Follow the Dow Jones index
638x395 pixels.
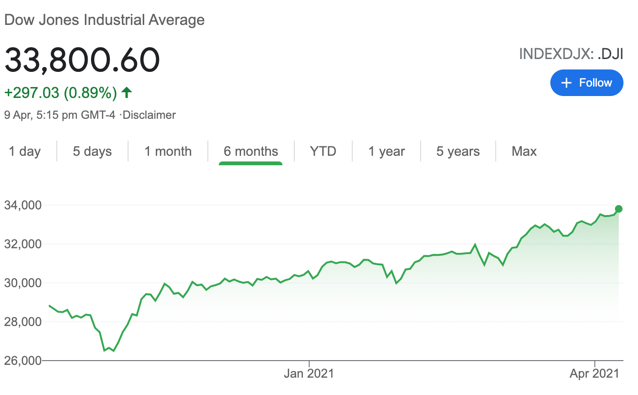tap(587, 83)
